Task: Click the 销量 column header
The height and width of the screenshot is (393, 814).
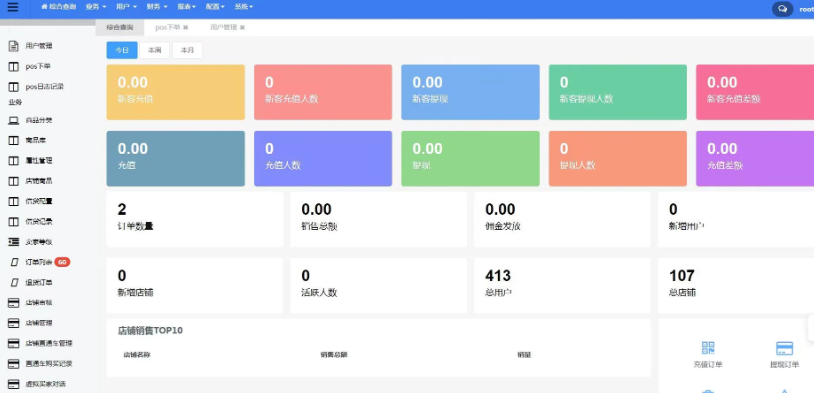Action: [524, 355]
